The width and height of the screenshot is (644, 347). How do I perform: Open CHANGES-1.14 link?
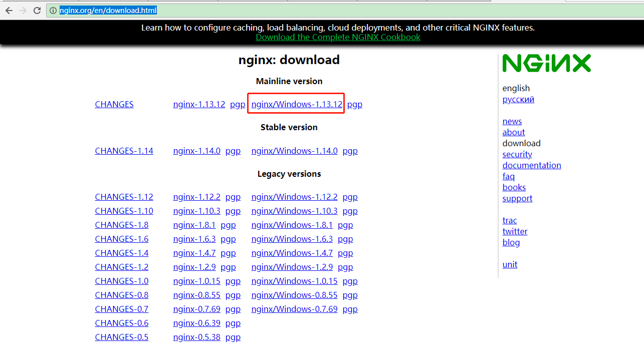click(124, 151)
